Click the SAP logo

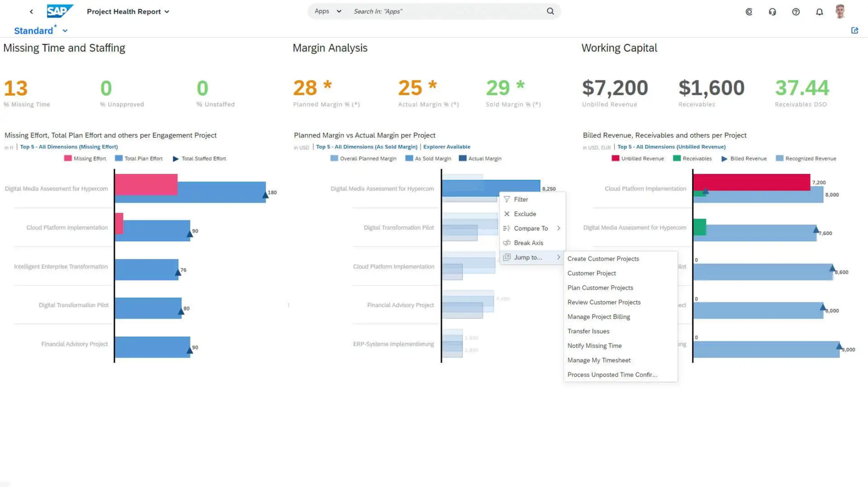[x=59, y=11]
